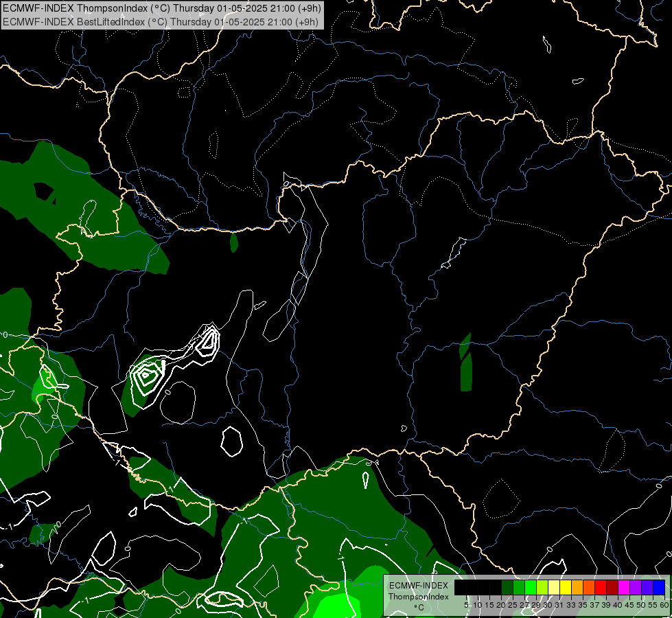Click legend scale value 35

tap(583, 605)
